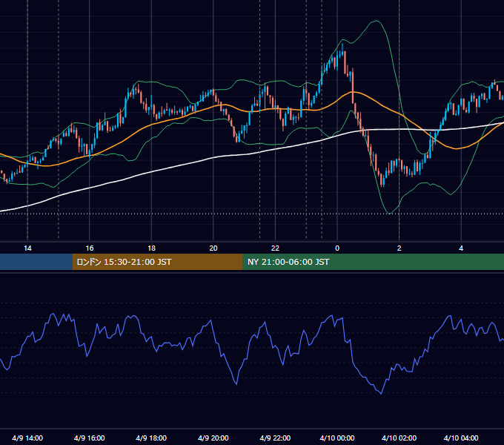Click the 4/9 18:00 time label
504x445 pixels.
coord(151,438)
